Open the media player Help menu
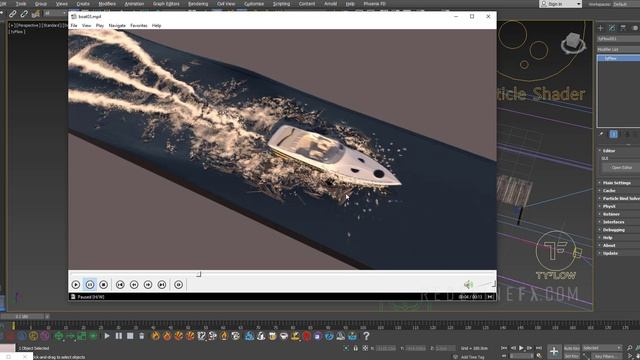640x360 pixels. pyautogui.click(x=156, y=25)
